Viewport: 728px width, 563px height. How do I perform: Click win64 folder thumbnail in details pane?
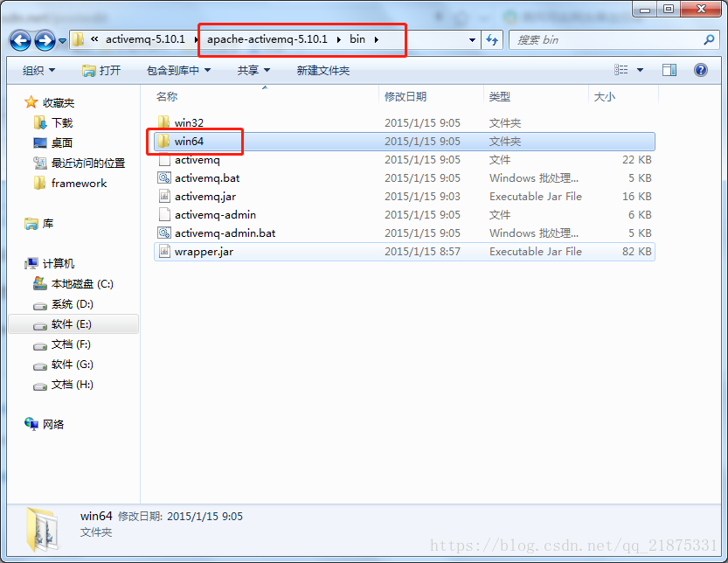point(43,529)
